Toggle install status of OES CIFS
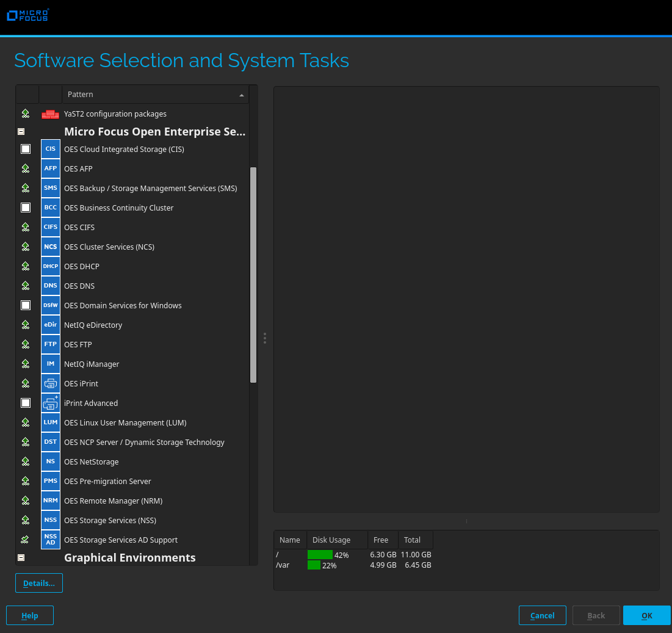Viewport: 672px width, 633px height. [x=26, y=227]
